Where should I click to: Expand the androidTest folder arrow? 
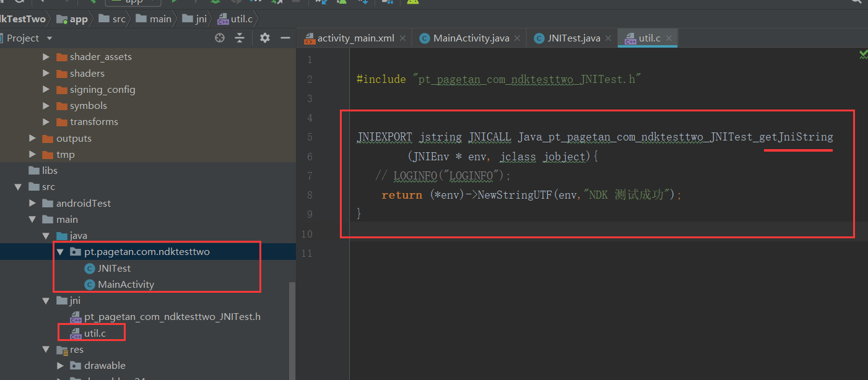tap(32, 203)
